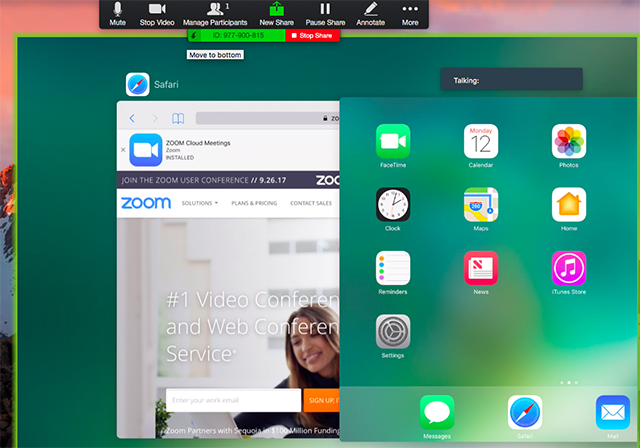Open the News app
The height and width of the screenshot is (448, 640).
[x=481, y=268]
